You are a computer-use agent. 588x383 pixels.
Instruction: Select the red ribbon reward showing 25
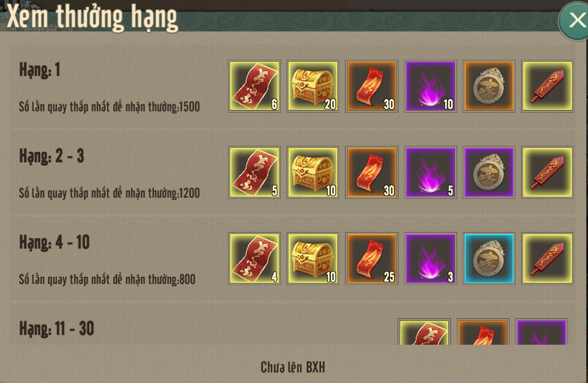372,259
